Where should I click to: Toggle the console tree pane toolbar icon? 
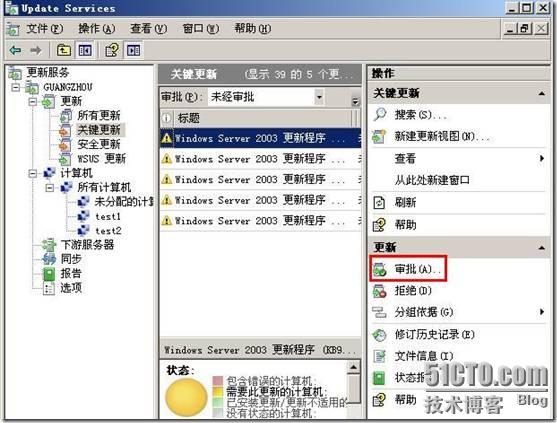click(85, 50)
